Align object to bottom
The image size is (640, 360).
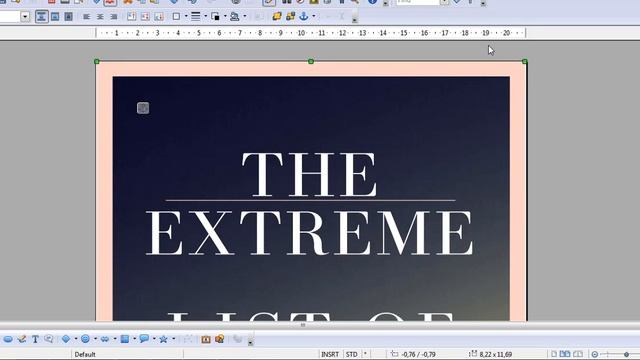click(x=159, y=17)
